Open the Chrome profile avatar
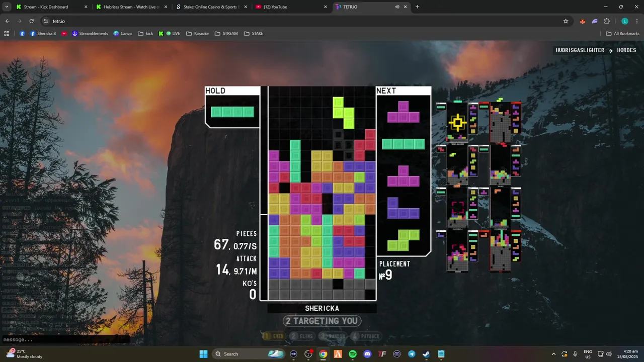 click(625, 21)
